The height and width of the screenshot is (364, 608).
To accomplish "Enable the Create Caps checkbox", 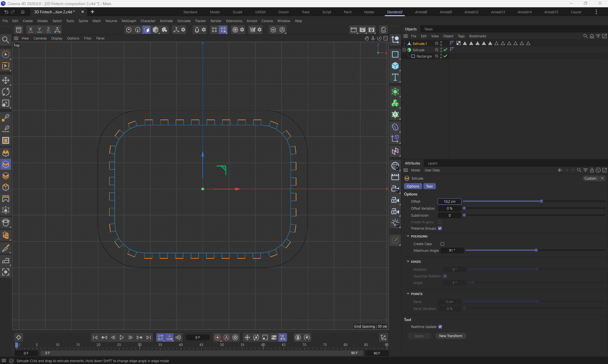I will click(442, 244).
